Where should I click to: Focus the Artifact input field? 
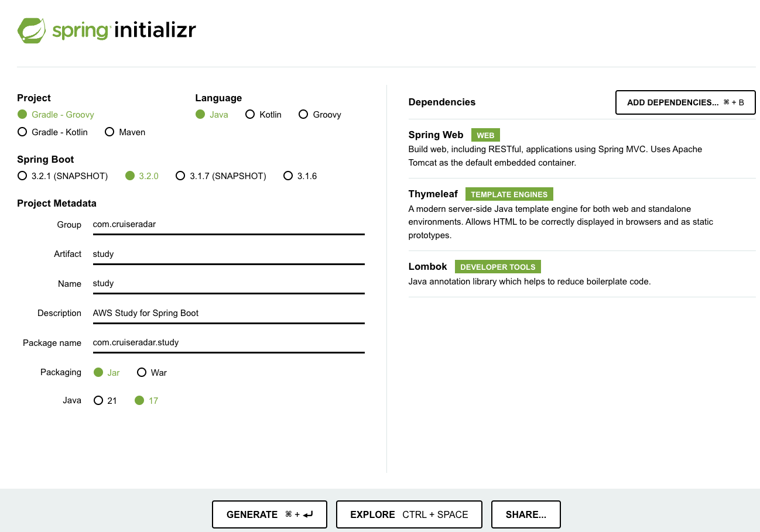[x=228, y=255]
